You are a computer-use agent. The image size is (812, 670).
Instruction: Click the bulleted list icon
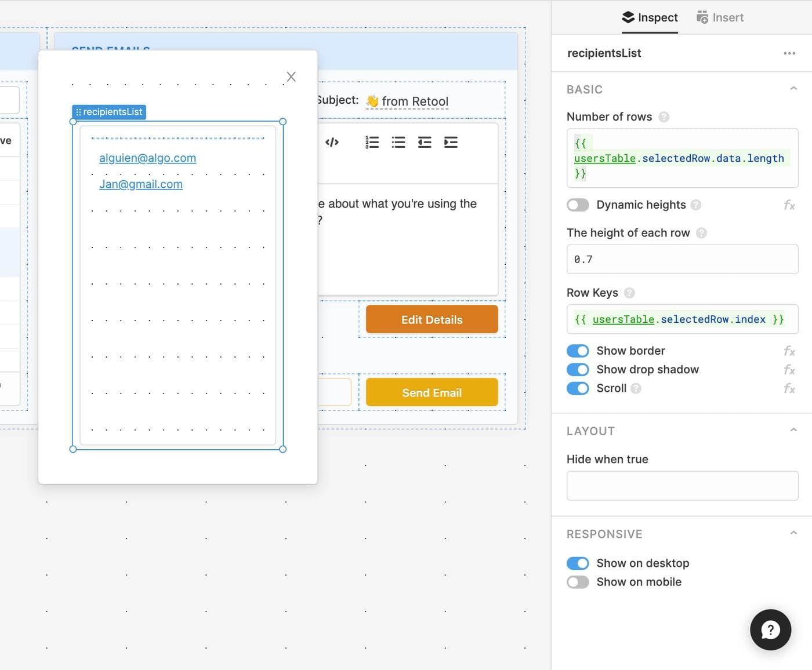[398, 142]
